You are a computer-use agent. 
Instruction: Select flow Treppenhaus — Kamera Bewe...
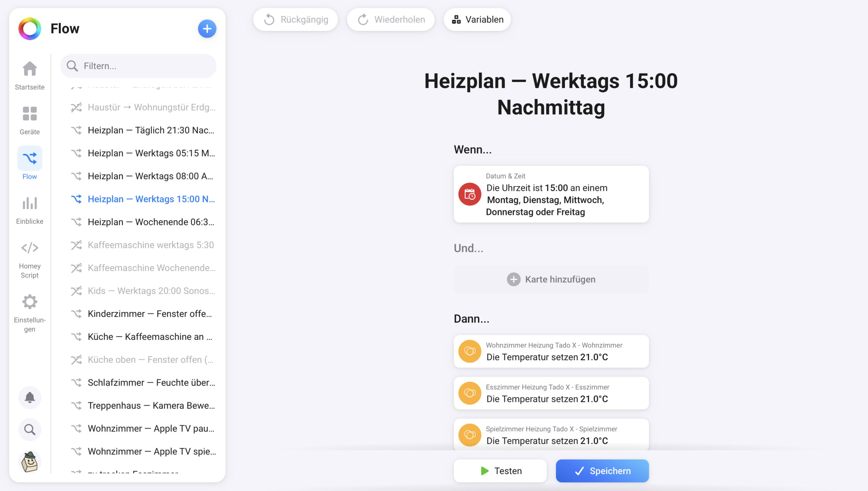click(x=143, y=406)
